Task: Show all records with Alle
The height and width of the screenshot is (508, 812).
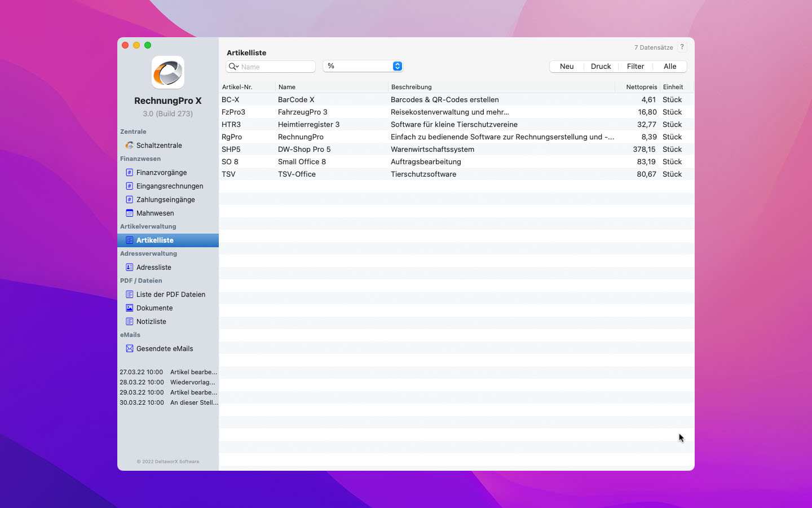Action: (670, 67)
